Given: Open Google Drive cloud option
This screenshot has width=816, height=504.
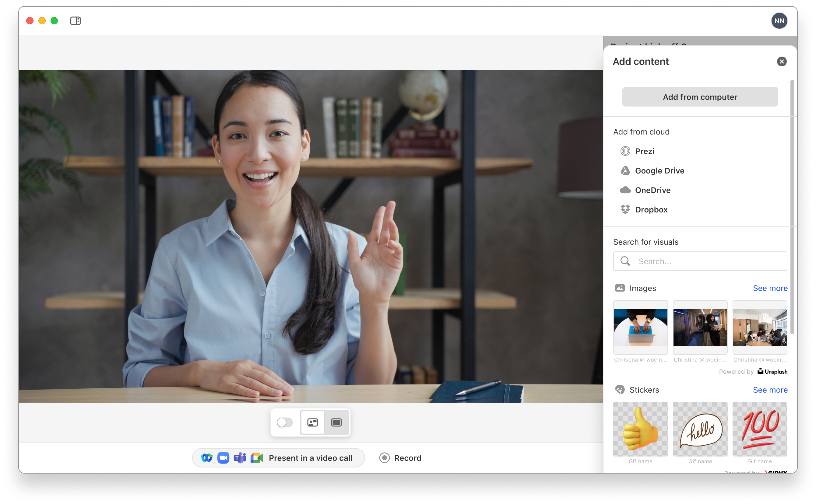Looking at the screenshot, I should click(x=659, y=171).
